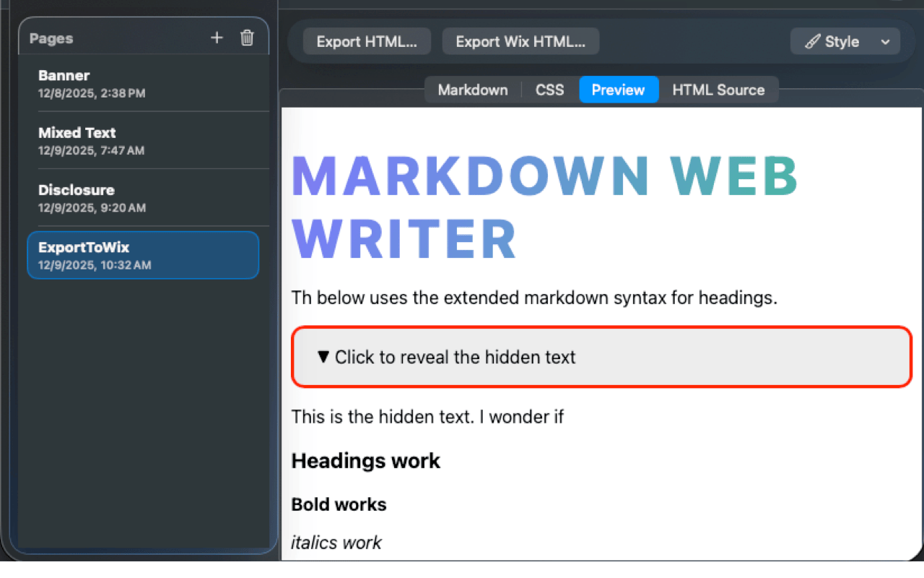Click the Export HTML... button

[x=366, y=41]
